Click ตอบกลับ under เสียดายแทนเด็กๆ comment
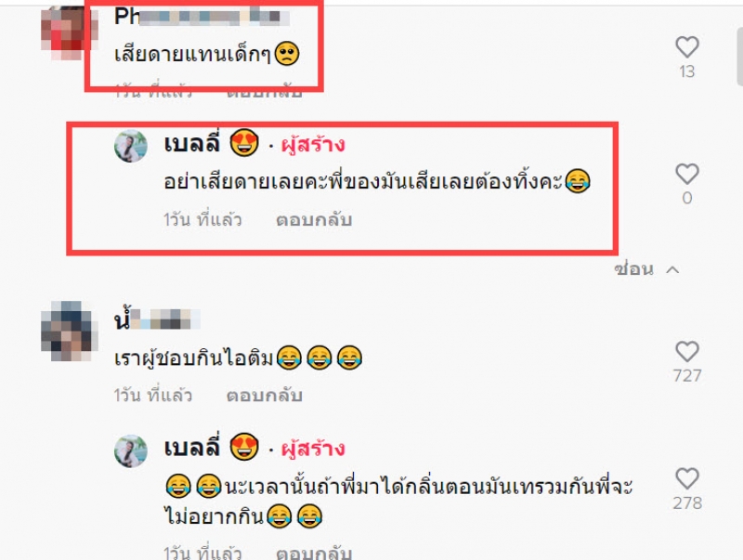The width and height of the screenshot is (743, 560). 264,92
